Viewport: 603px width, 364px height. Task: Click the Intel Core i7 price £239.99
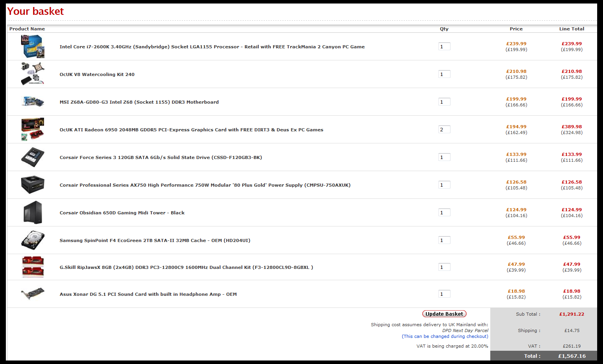tap(516, 44)
